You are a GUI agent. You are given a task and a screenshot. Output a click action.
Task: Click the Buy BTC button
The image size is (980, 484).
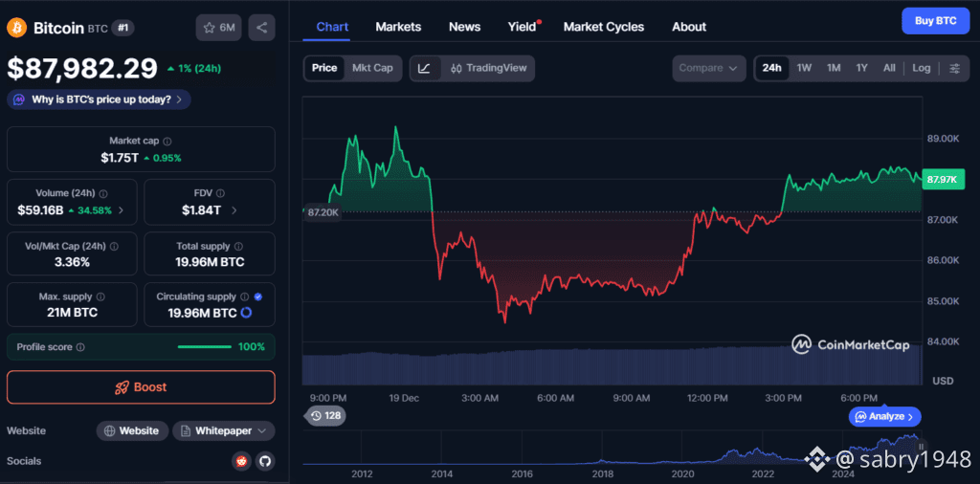[936, 21]
